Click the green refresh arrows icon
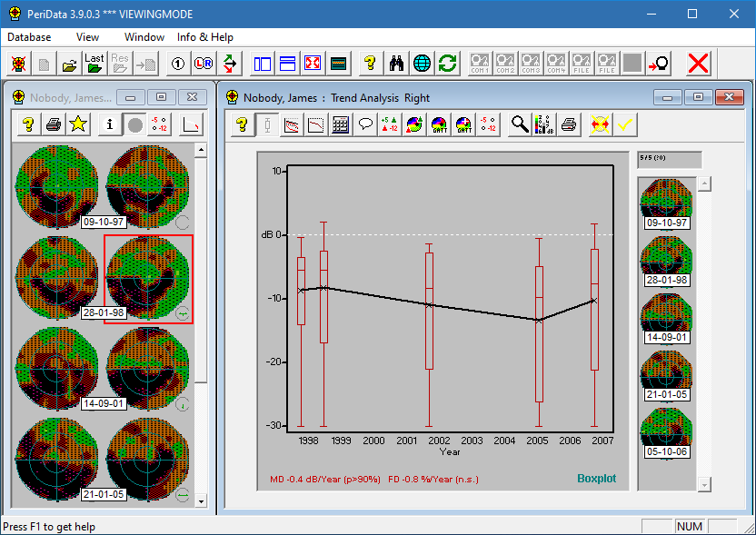756x535 pixels. click(x=447, y=64)
